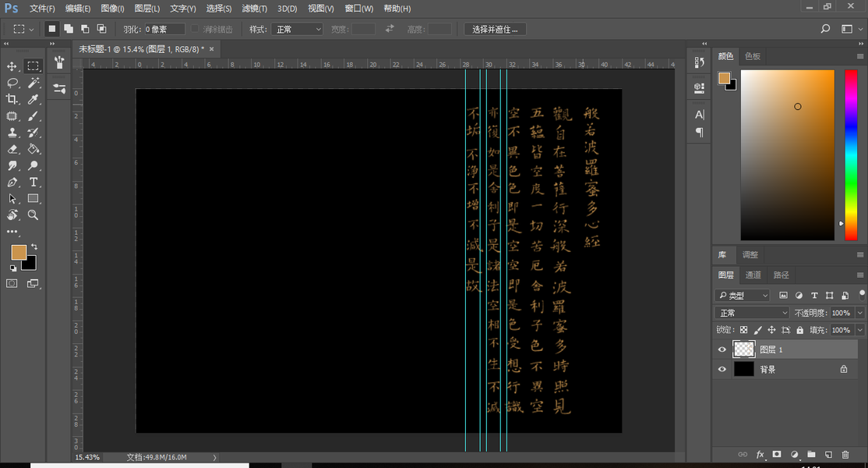Select the Horizontal Type tool

pyautogui.click(x=34, y=183)
